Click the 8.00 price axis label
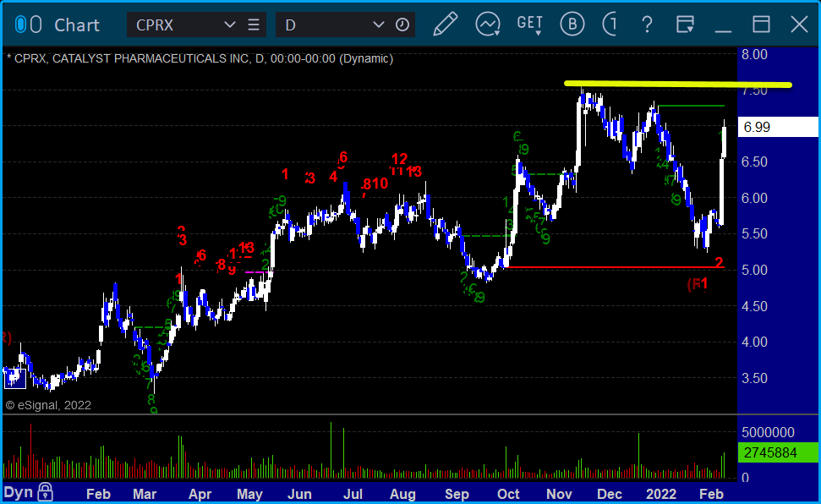Screen dimensions: 821x504 pos(754,54)
